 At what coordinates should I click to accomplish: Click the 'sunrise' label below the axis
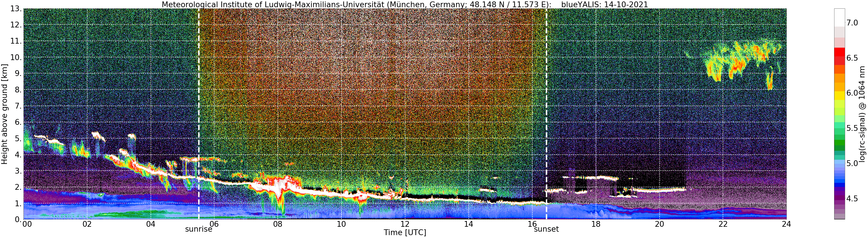[x=199, y=229]
